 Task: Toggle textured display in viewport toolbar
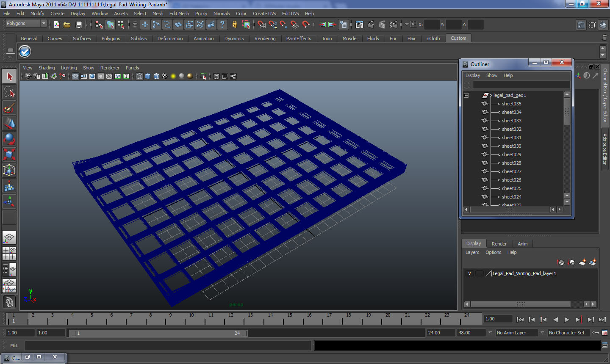point(165,76)
